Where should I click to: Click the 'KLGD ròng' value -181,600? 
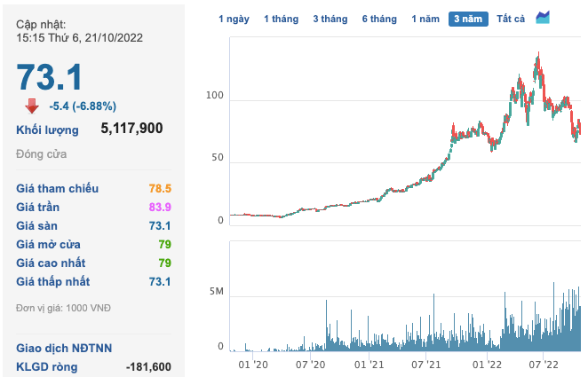[148, 366]
